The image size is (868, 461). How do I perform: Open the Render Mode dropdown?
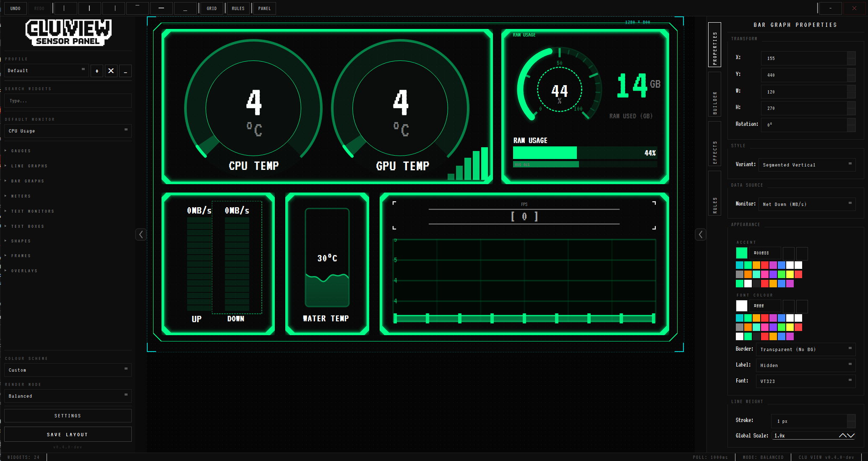tap(68, 396)
